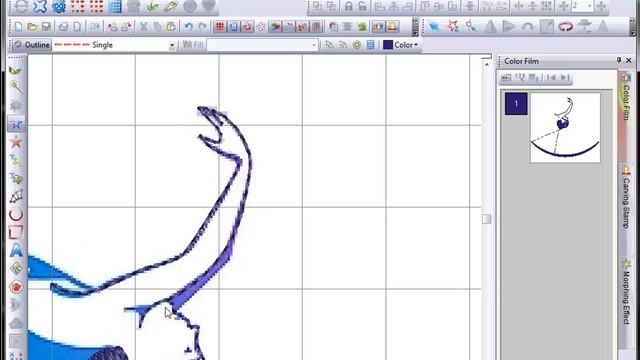The height and width of the screenshot is (360, 640).
Task: Select the green leaf tool atop the sidebar
Action: tap(16, 70)
